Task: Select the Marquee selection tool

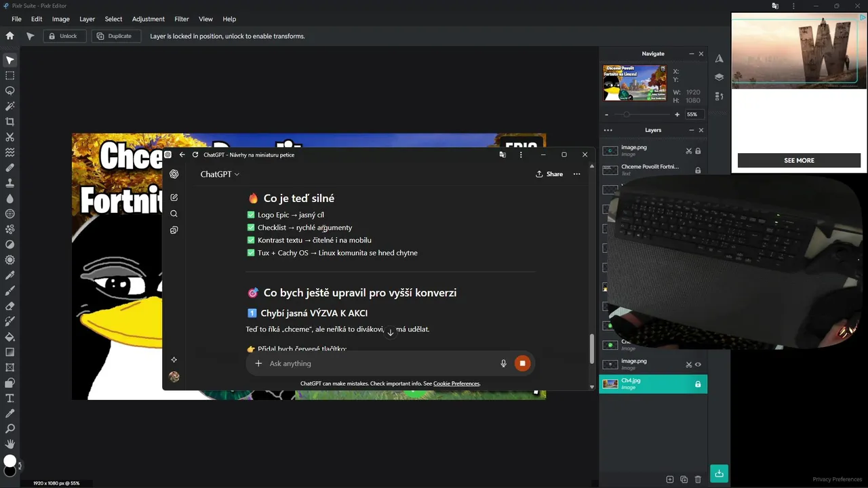Action: 10,76
